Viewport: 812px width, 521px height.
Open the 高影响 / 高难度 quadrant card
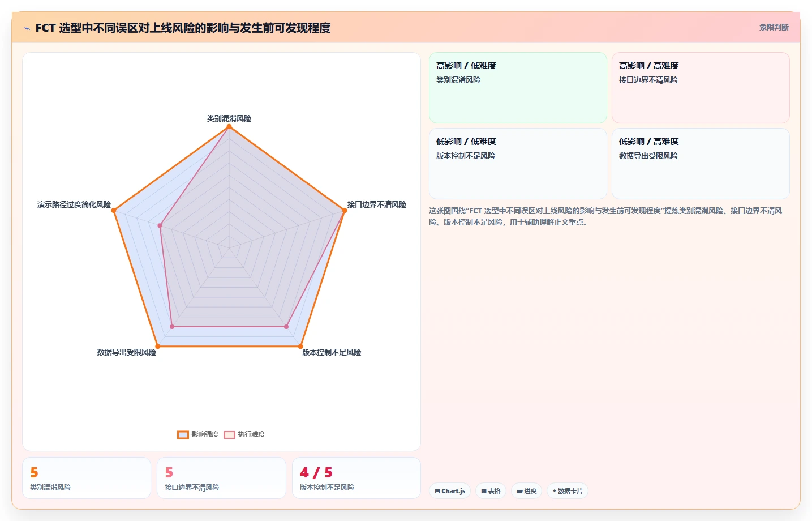701,88
